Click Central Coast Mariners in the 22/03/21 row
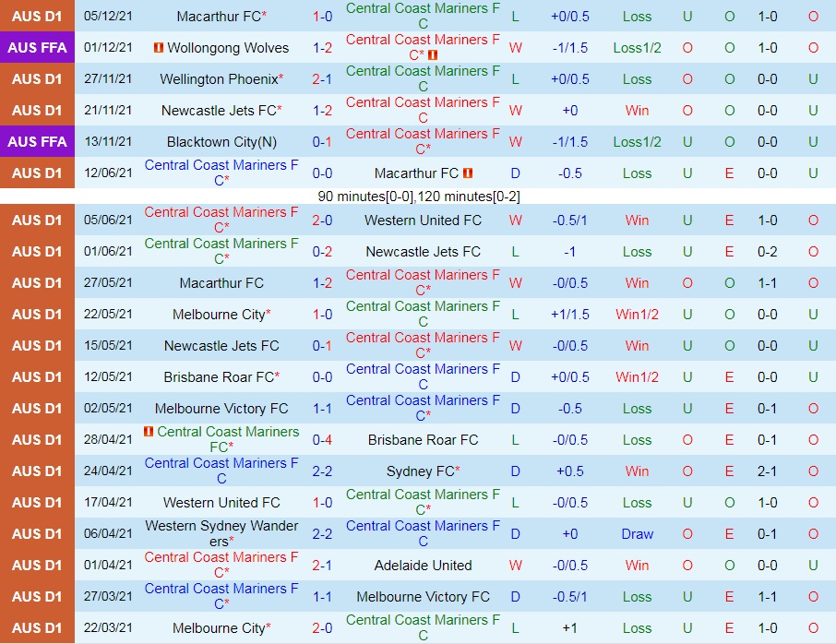 coord(424,627)
